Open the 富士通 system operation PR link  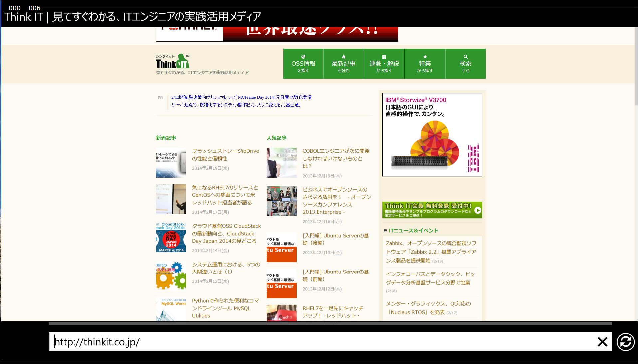click(236, 105)
